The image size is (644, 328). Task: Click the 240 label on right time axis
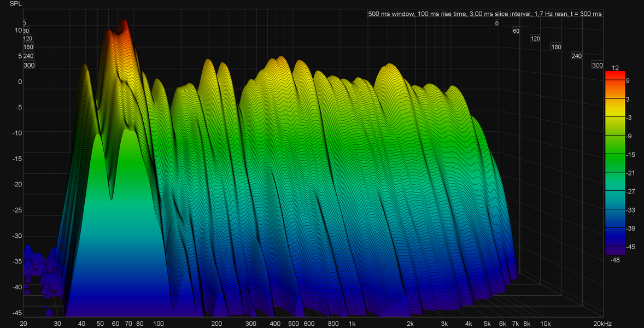click(577, 56)
